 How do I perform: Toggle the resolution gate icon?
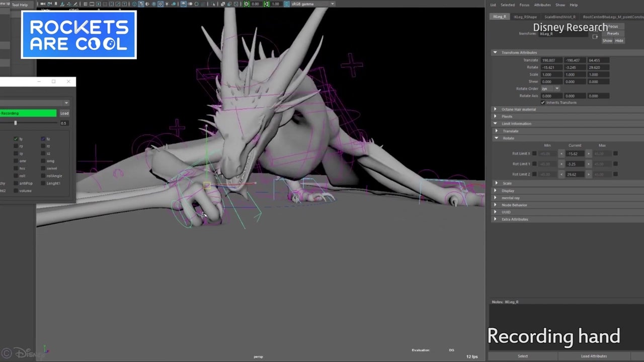click(99, 4)
